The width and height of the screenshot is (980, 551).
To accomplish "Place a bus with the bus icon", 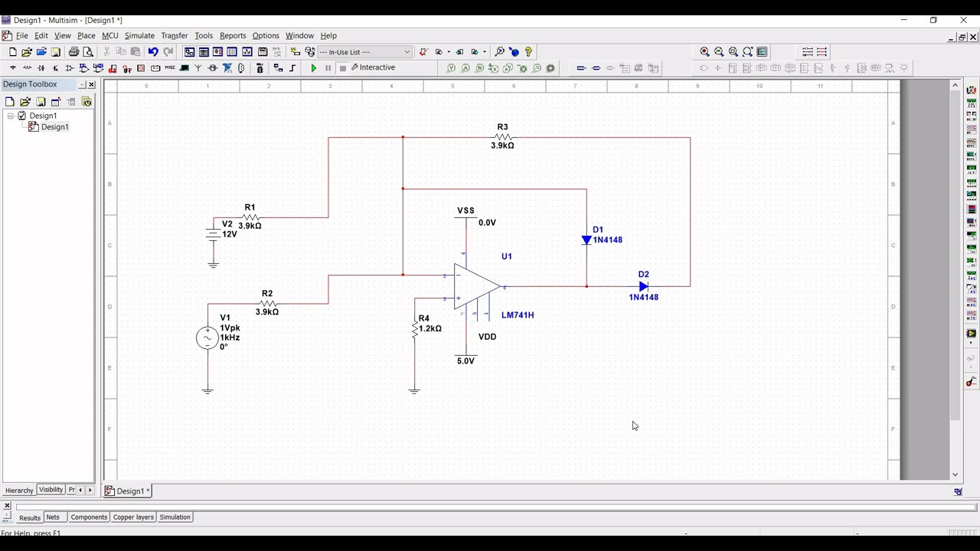I will [292, 68].
